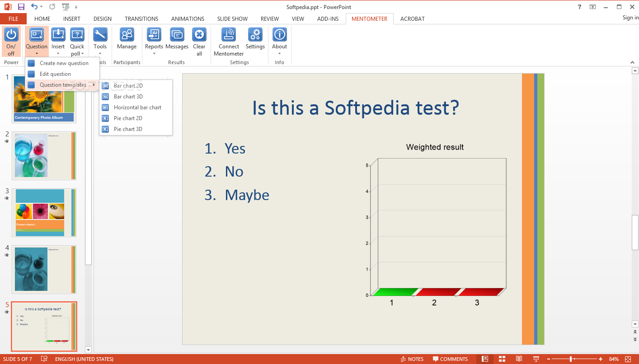Click the Save icon in title bar
Viewport: 639px width, 364px height.
[x=21, y=7]
